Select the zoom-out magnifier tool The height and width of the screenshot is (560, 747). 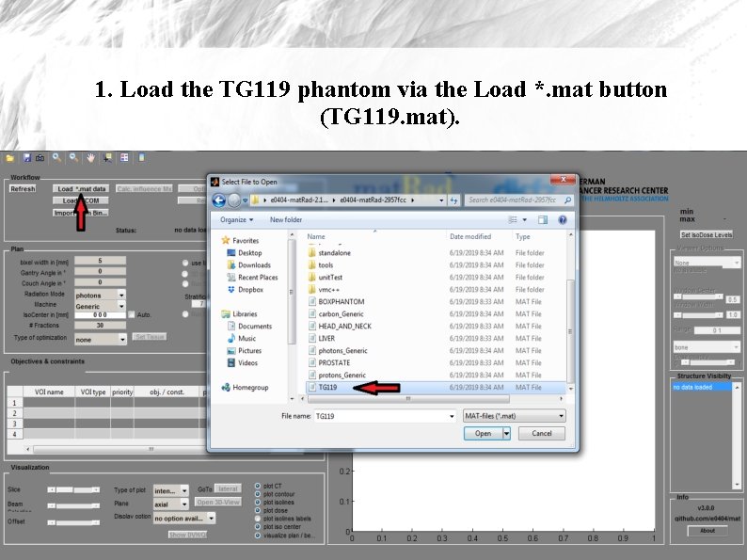point(73,157)
